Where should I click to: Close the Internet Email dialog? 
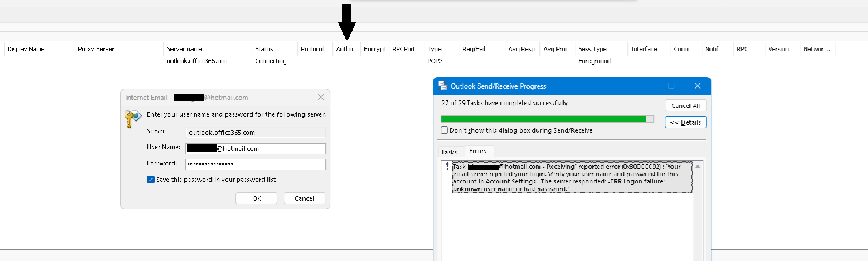click(x=321, y=97)
